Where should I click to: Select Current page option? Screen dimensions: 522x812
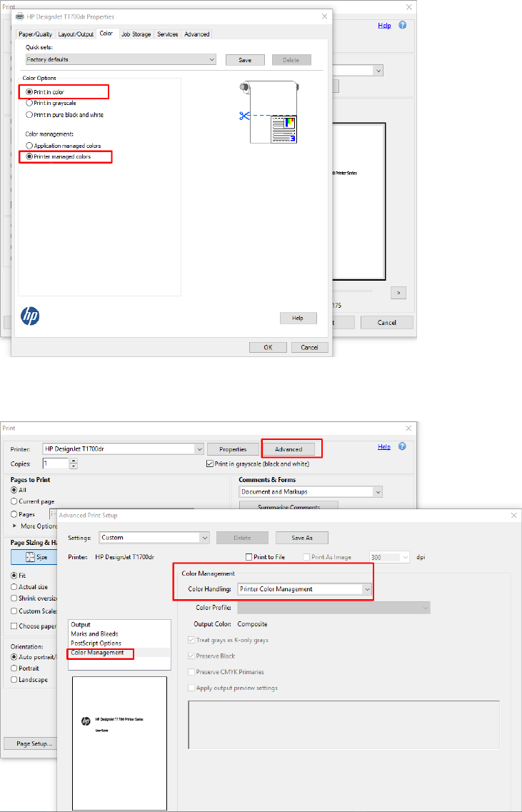coord(33,502)
